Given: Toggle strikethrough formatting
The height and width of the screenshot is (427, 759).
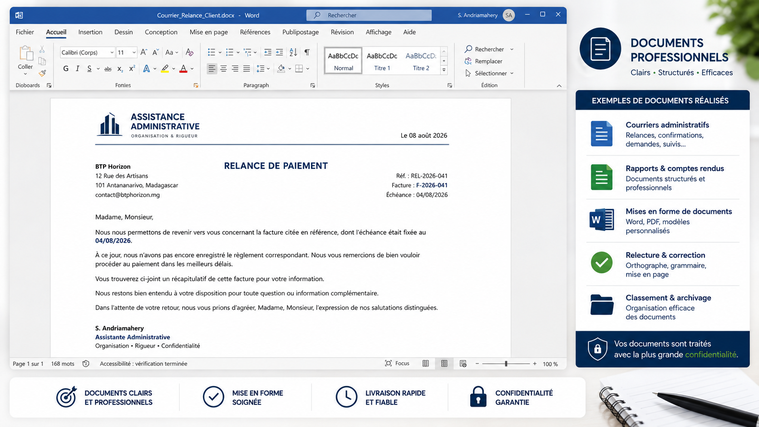Looking at the screenshot, I should click(x=108, y=69).
